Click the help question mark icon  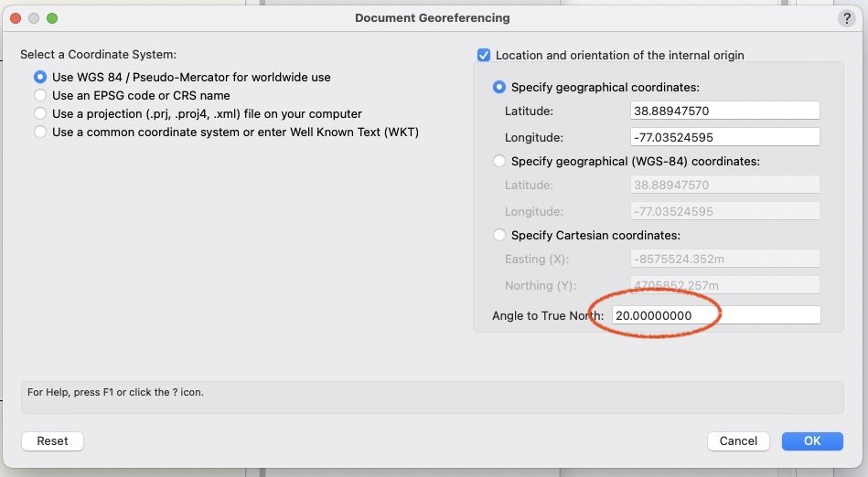coord(846,18)
